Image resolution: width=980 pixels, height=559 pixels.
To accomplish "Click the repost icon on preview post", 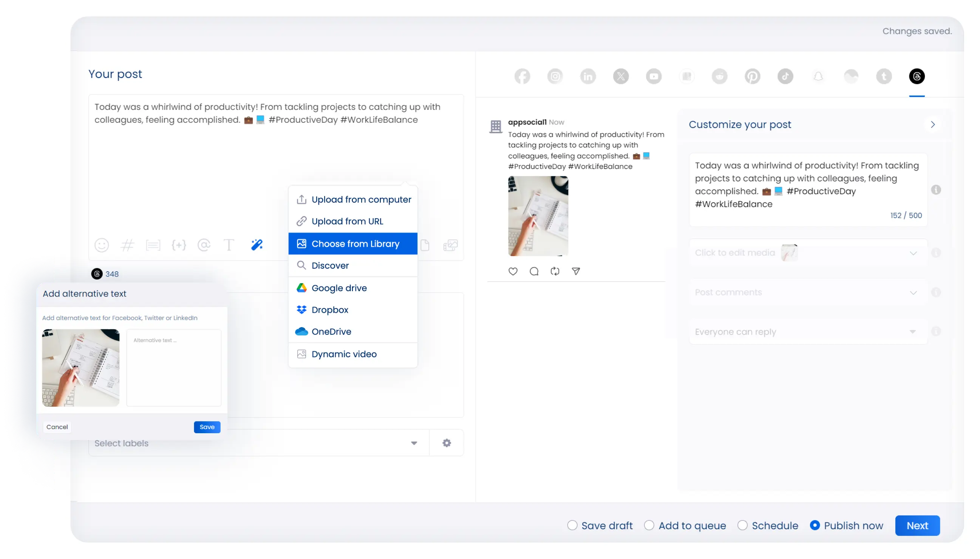I will point(555,272).
